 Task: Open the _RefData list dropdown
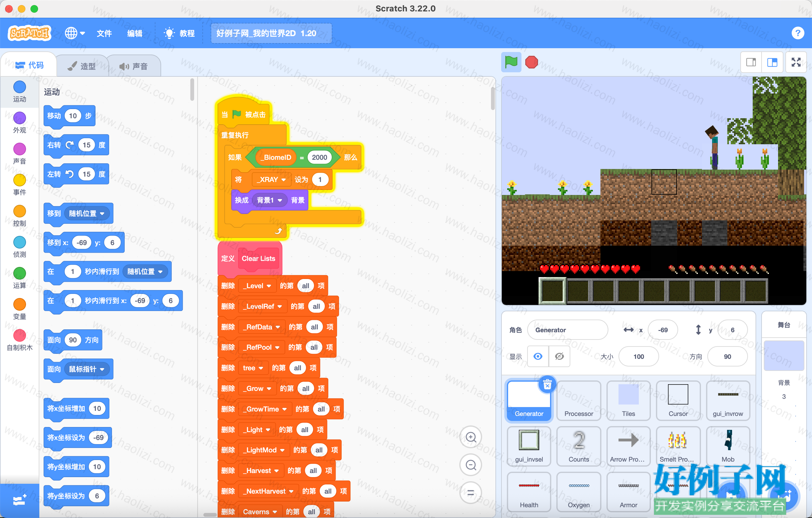(x=261, y=327)
